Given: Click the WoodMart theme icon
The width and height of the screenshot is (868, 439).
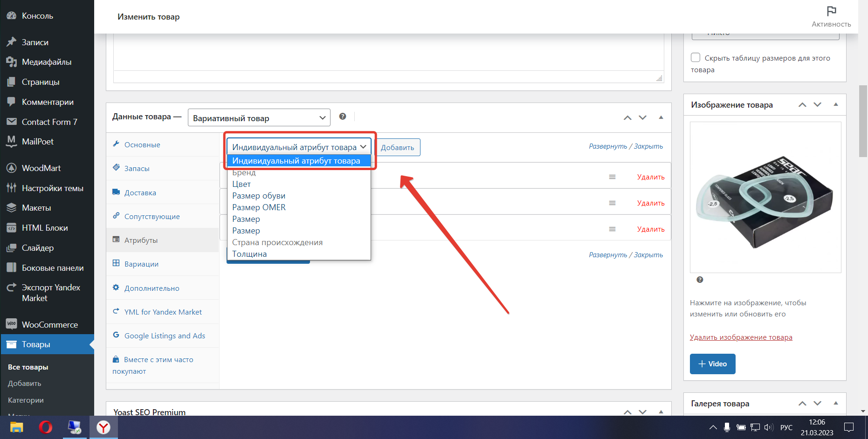Looking at the screenshot, I should (11, 168).
